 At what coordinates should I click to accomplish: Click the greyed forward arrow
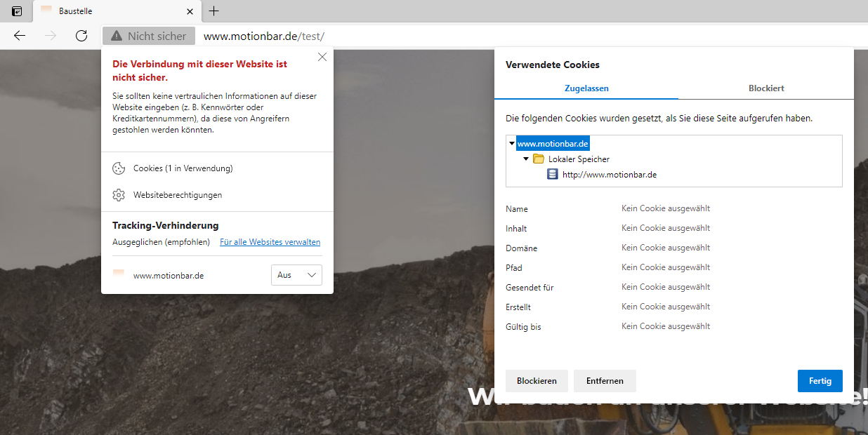point(51,36)
